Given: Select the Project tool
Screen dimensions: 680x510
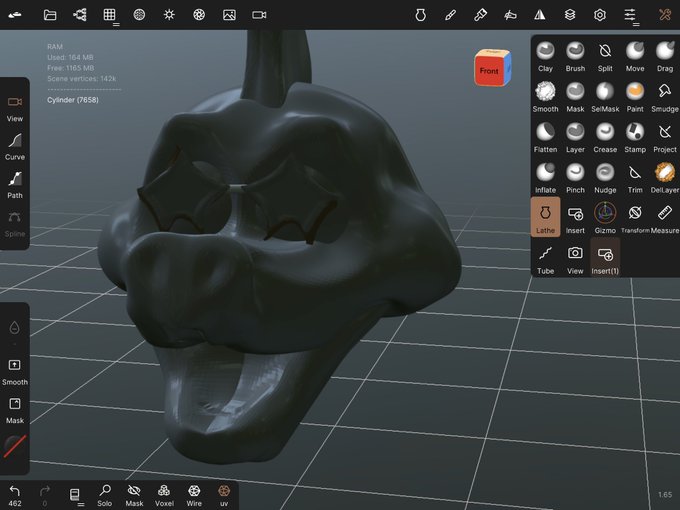Looking at the screenshot, I should [x=665, y=137].
